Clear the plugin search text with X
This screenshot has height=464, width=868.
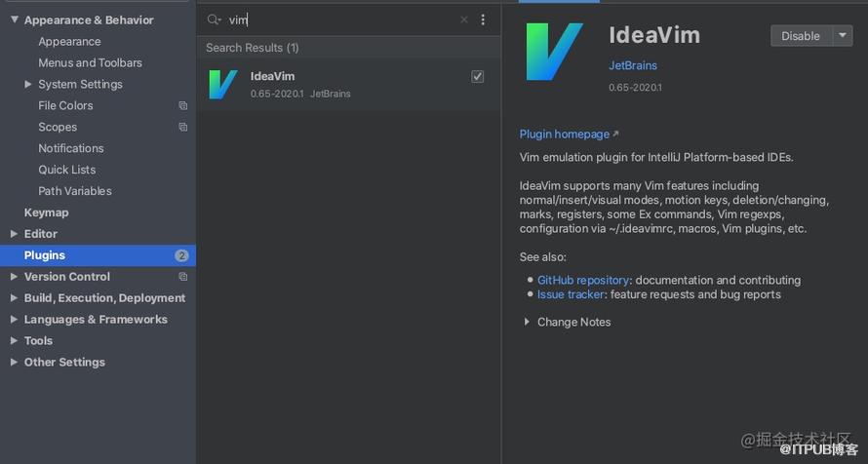point(464,19)
